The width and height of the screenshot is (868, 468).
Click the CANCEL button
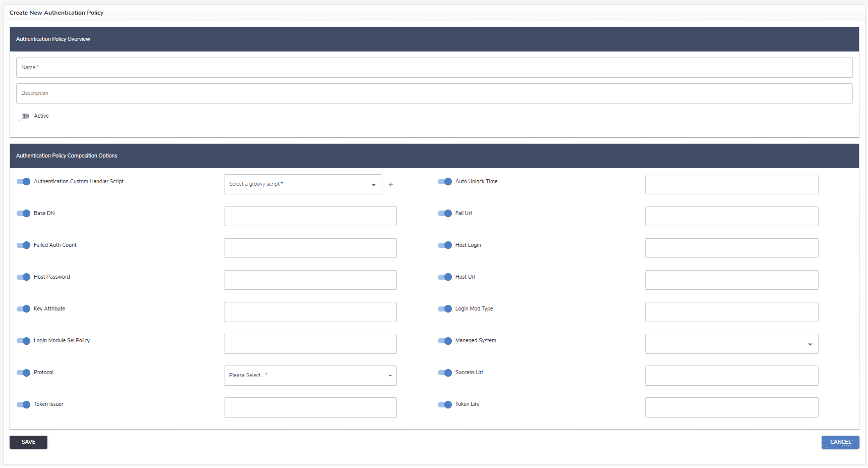click(840, 442)
